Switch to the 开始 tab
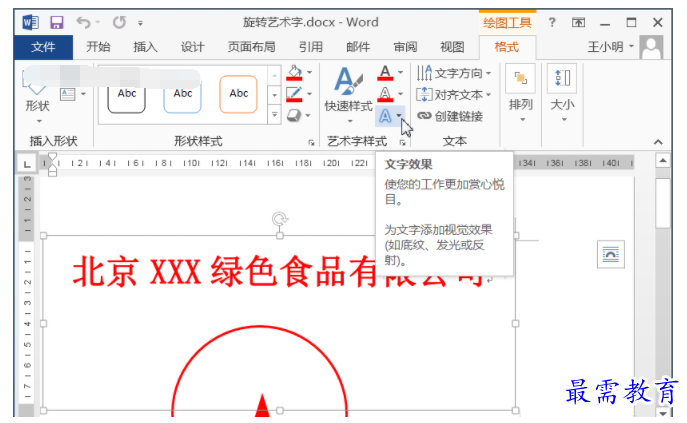This screenshot has height=423, width=687. (x=98, y=47)
